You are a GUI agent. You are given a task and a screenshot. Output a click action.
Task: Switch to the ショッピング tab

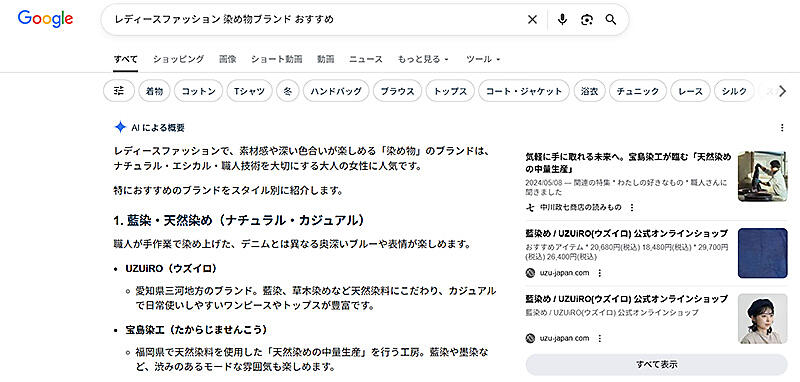(x=179, y=59)
